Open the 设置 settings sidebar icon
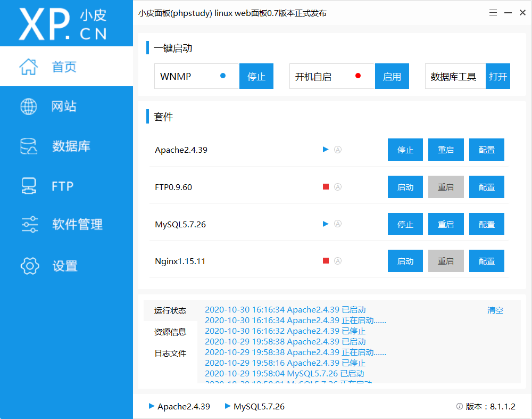 tap(29, 265)
